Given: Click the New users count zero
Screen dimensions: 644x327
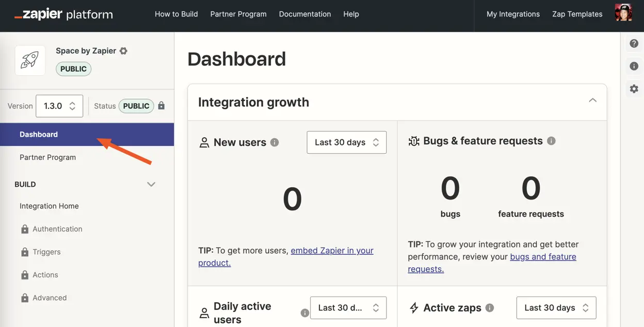Looking at the screenshot, I should [292, 199].
